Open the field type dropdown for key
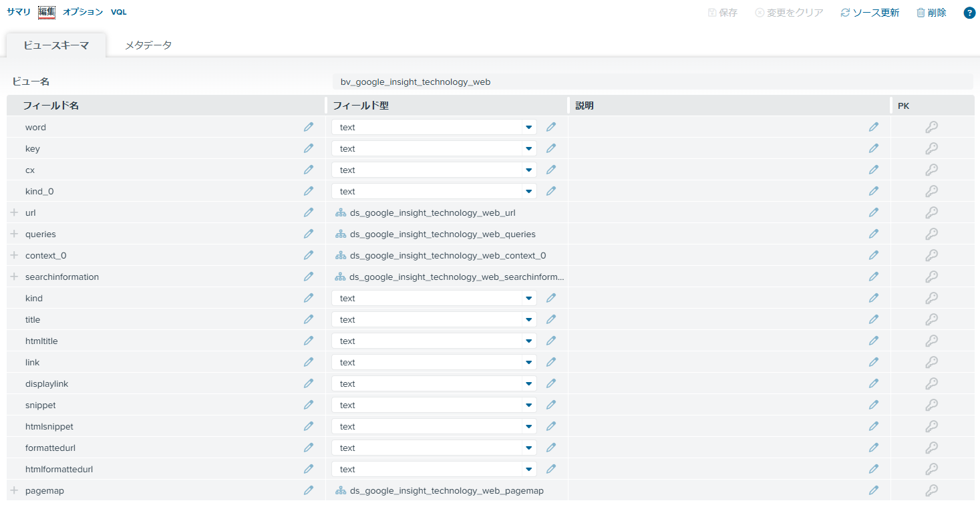This screenshot has width=980, height=507. tap(528, 148)
